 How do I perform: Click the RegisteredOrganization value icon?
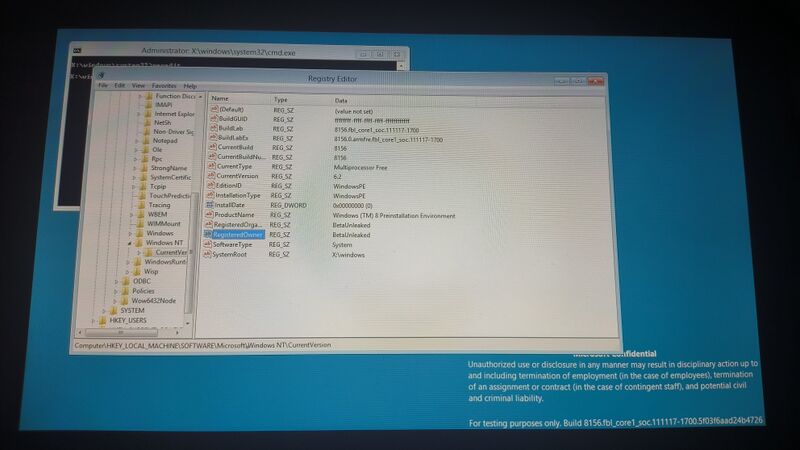pyautogui.click(x=208, y=224)
